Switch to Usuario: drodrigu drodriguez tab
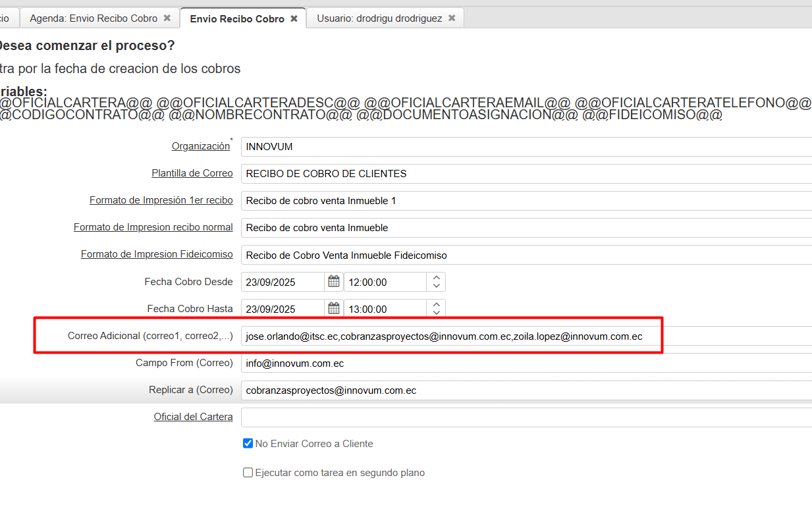Viewport: 812px width, 507px height. pos(379,18)
